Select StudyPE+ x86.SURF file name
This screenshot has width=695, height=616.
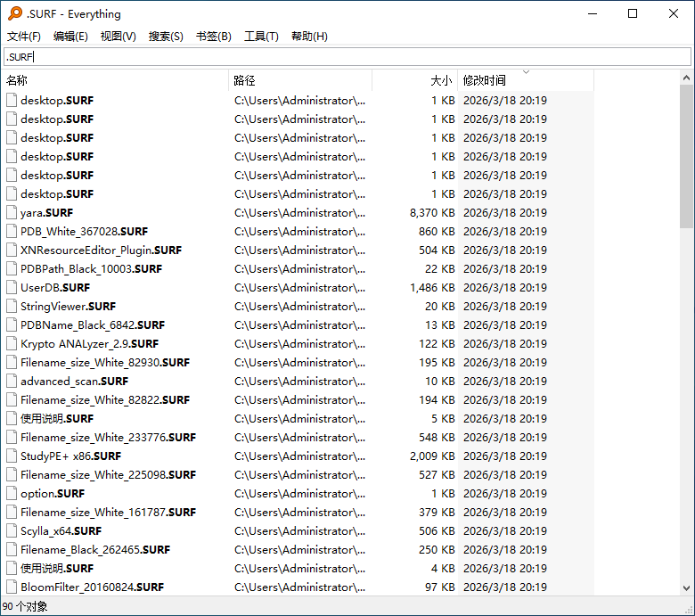pos(70,456)
